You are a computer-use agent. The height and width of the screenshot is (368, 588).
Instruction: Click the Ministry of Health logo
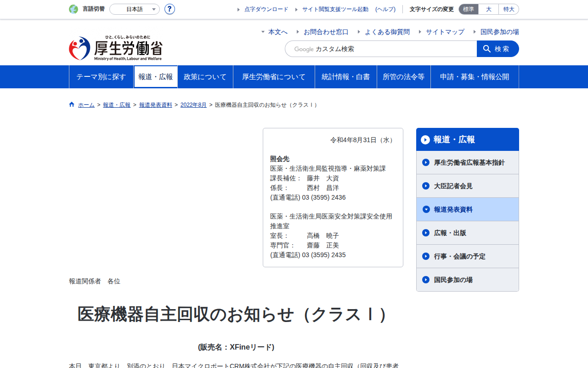[x=116, y=48]
